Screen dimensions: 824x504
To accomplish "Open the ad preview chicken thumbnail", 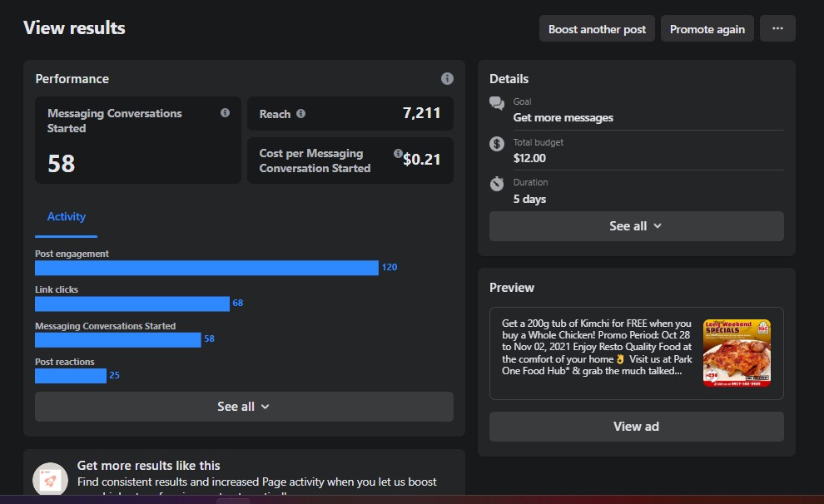I will coord(737,353).
